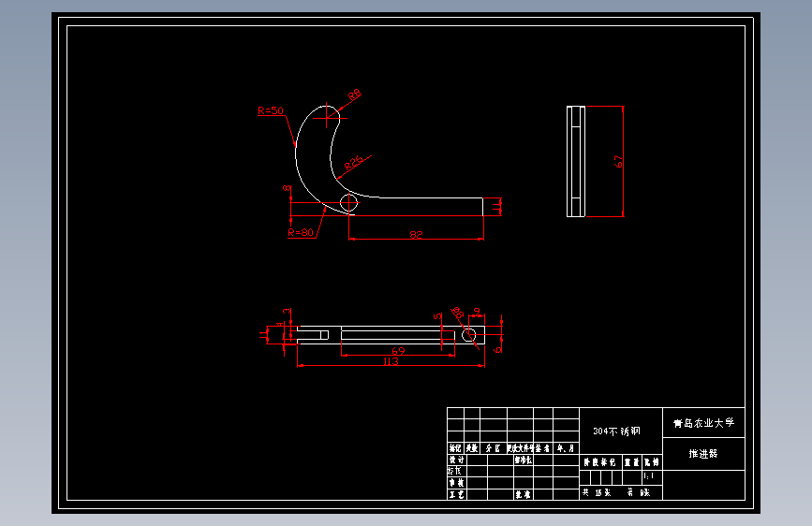
Task: Click the 设计 cell in title block
Action: tap(456, 460)
